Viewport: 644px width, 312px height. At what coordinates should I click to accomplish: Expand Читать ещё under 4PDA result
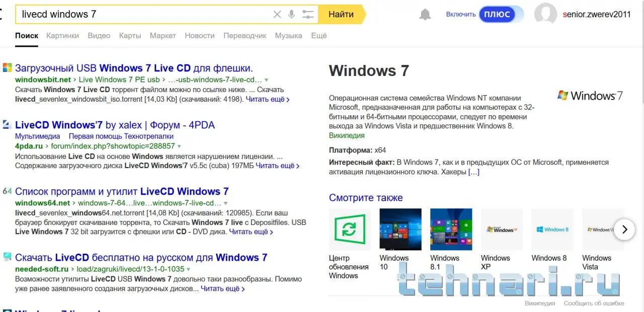click(278, 166)
